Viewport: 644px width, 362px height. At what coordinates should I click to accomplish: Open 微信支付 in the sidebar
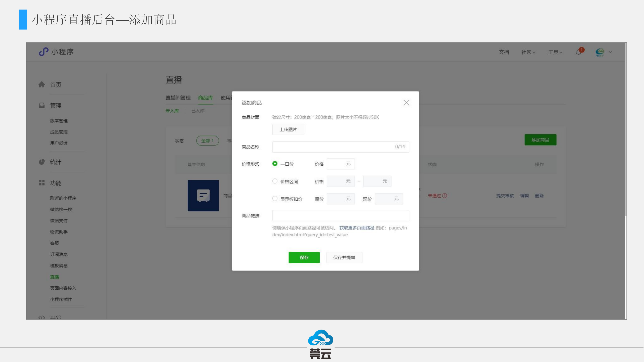tap(59, 221)
